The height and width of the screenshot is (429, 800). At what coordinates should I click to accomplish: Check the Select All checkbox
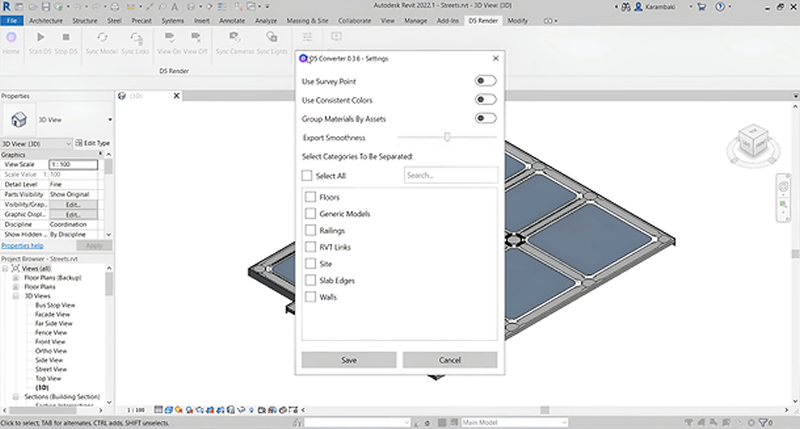307,175
